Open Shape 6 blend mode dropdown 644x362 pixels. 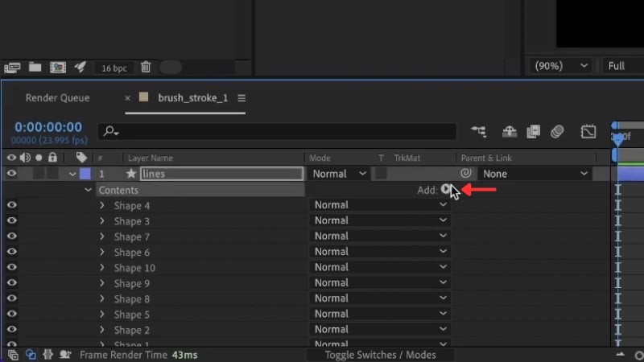[x=380, y=252]
